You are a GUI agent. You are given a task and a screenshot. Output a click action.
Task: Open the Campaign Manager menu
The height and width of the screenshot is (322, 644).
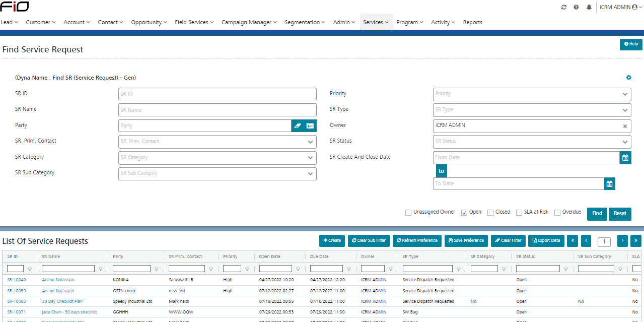pyautogui.click(x=249, y=22)
